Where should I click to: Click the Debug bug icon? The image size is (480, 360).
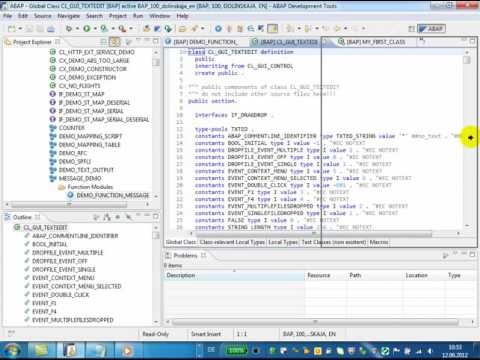pos(69,29)
